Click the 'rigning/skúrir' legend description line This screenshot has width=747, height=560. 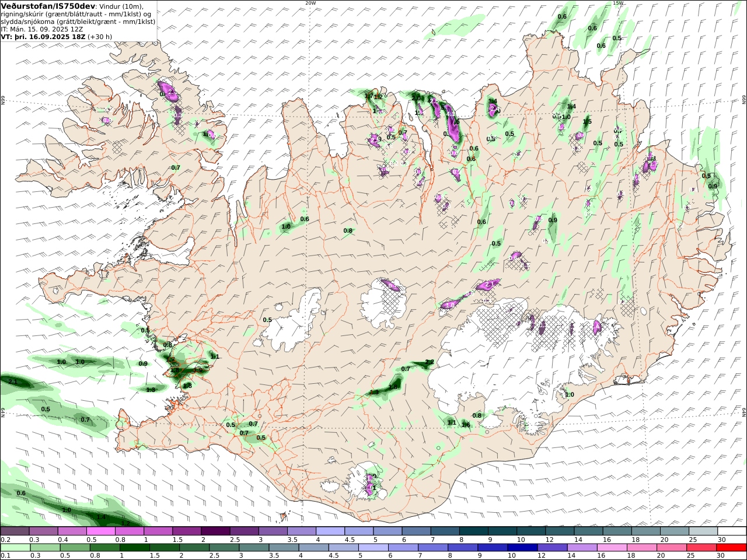[x=76, y=13]
